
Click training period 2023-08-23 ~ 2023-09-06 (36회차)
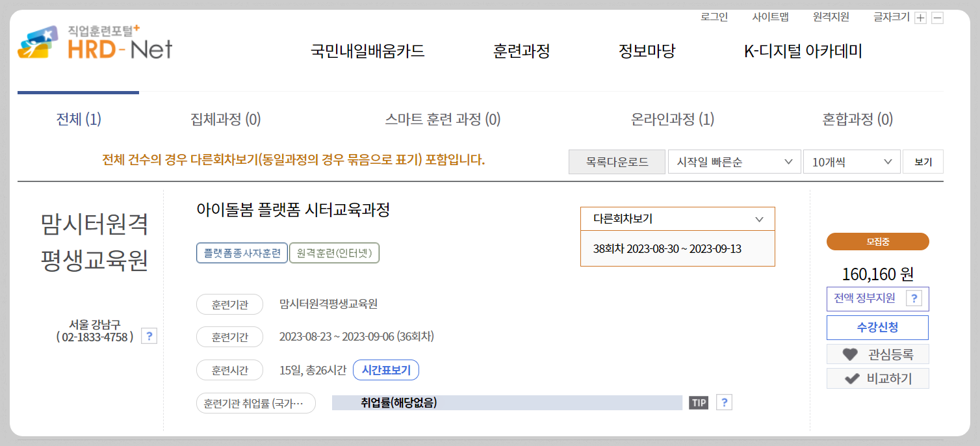[x=357, y=337]
